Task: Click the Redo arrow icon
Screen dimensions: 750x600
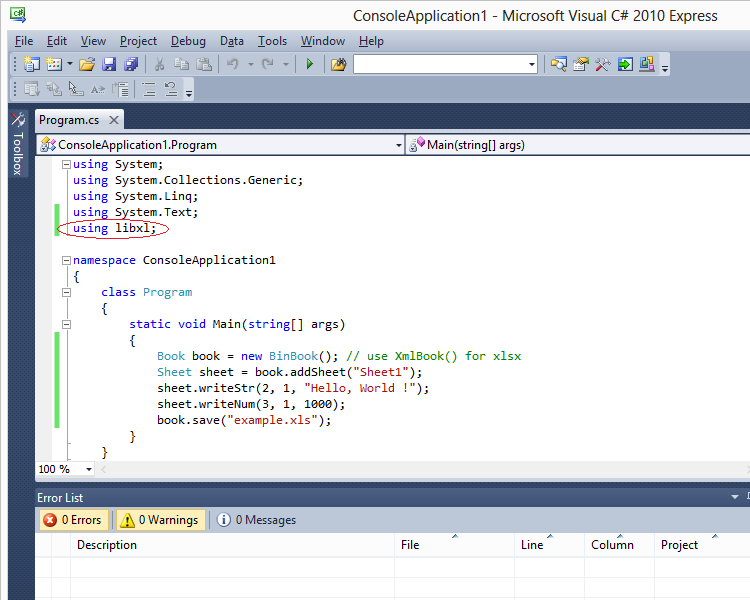Action: click(x=268, y=64)
